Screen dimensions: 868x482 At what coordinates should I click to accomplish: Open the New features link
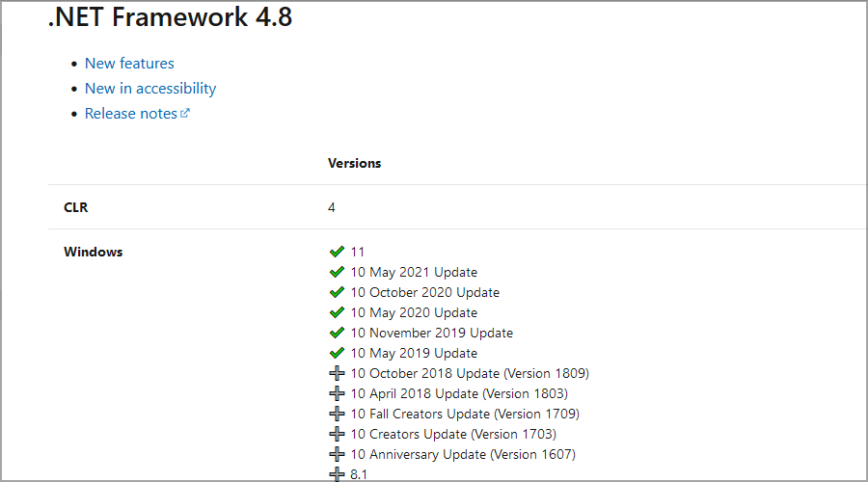(x=129, y=64)
